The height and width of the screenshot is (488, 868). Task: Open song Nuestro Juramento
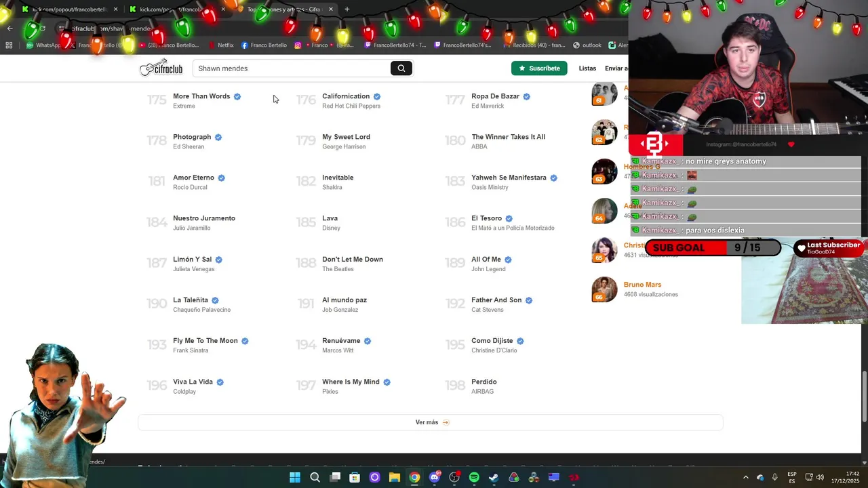pos(204,218)
